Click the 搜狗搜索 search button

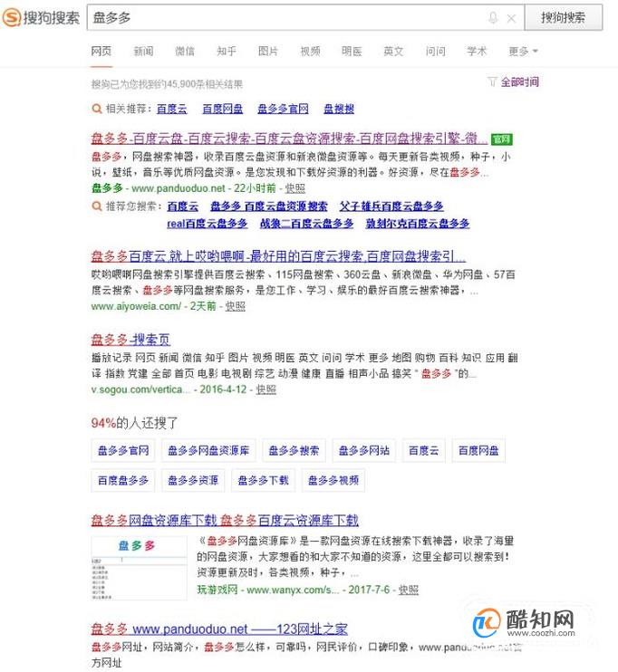[563, 17]
